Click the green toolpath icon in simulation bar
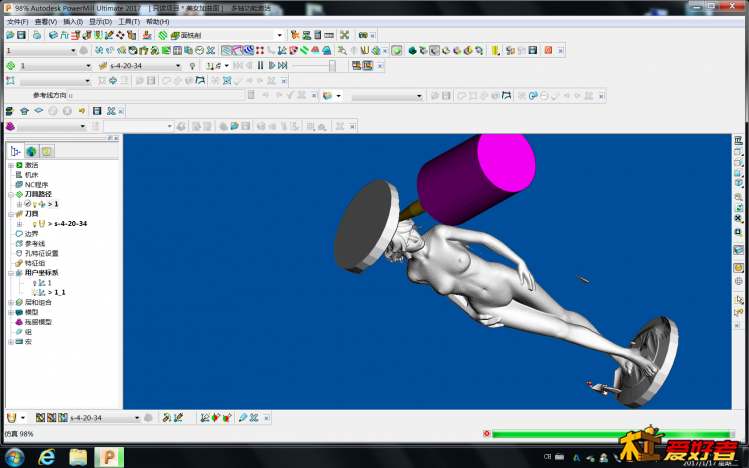 tap(10, 66)
